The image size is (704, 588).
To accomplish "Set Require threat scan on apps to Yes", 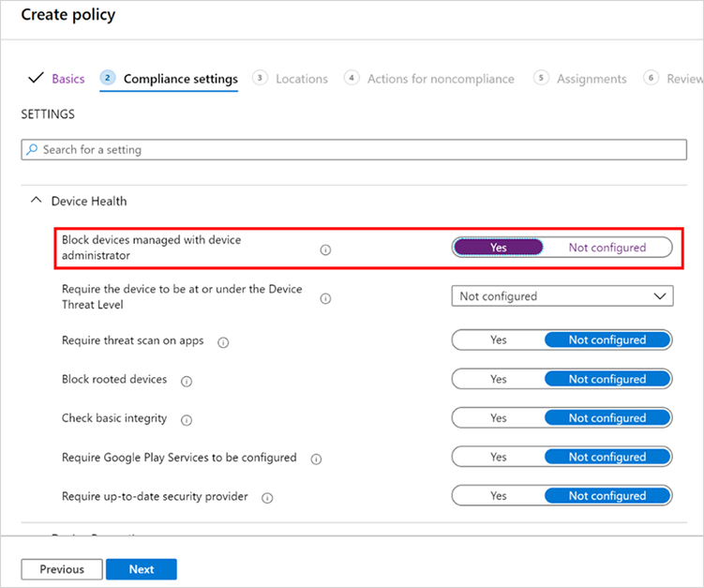I will tap(499, 340).
